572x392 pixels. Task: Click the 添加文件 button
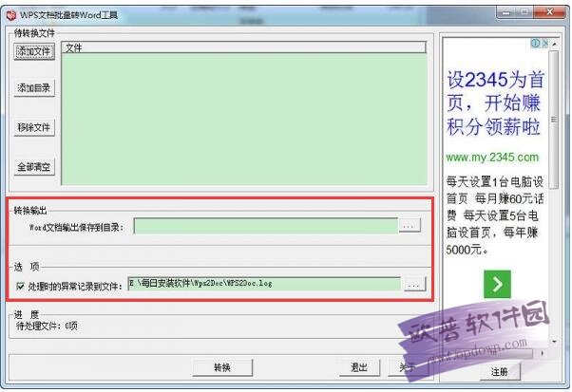tap(34, 51)
